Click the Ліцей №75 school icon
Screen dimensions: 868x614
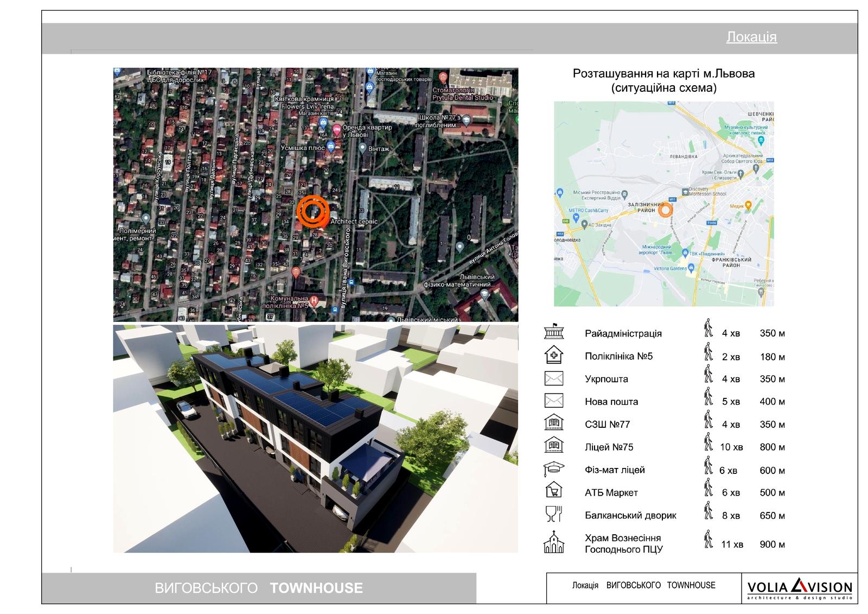click(553, 446)
